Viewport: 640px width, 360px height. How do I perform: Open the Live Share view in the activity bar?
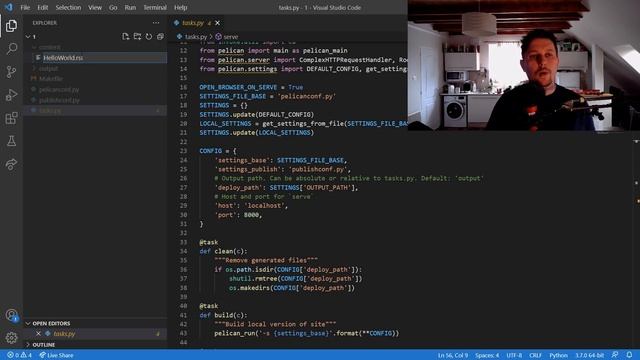[x=11, y=164]
